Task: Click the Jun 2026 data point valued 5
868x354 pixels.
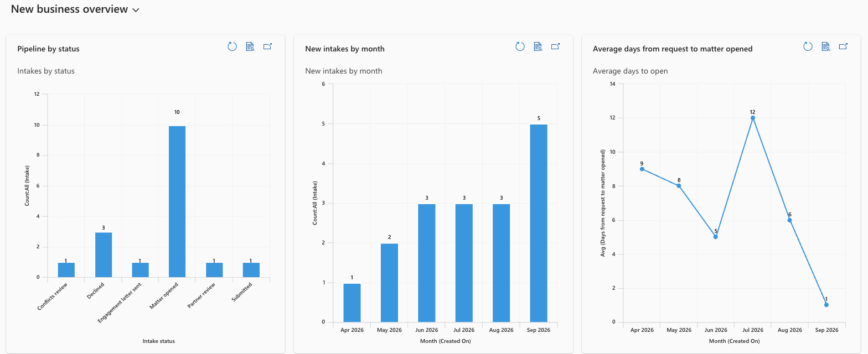Action: (716, 237)
